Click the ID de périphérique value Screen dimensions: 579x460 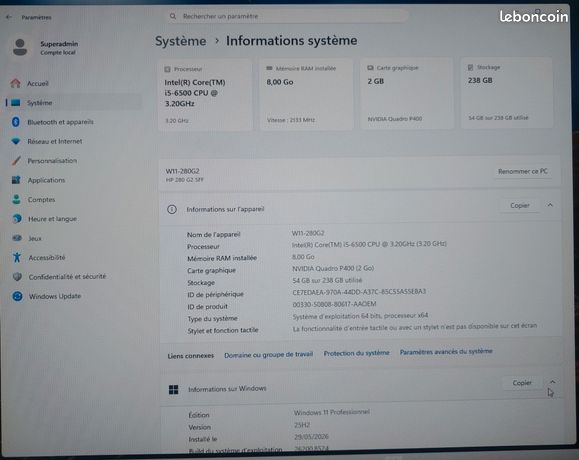pyautogui.click(x=359, y=292)
